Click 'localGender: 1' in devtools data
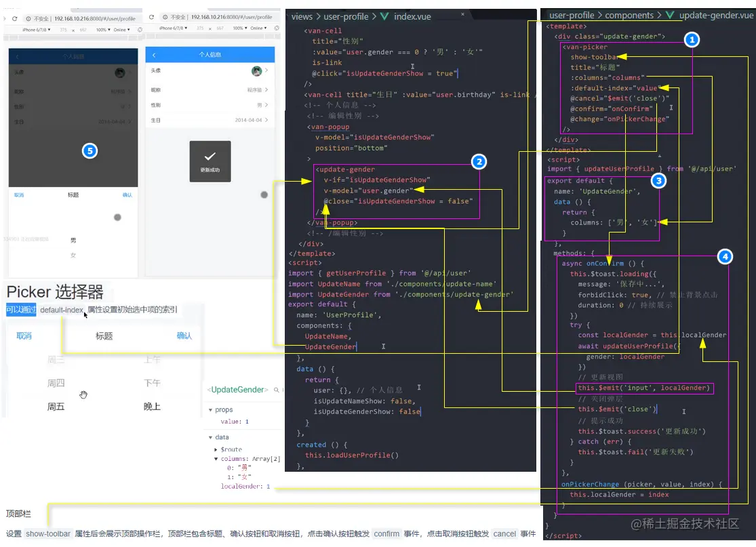 [245, 486]
